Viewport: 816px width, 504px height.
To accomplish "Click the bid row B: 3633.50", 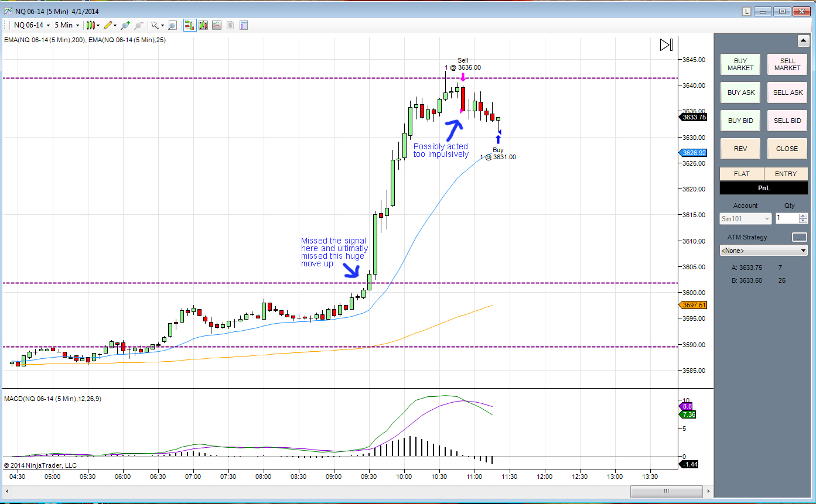I will coord(759,280).
